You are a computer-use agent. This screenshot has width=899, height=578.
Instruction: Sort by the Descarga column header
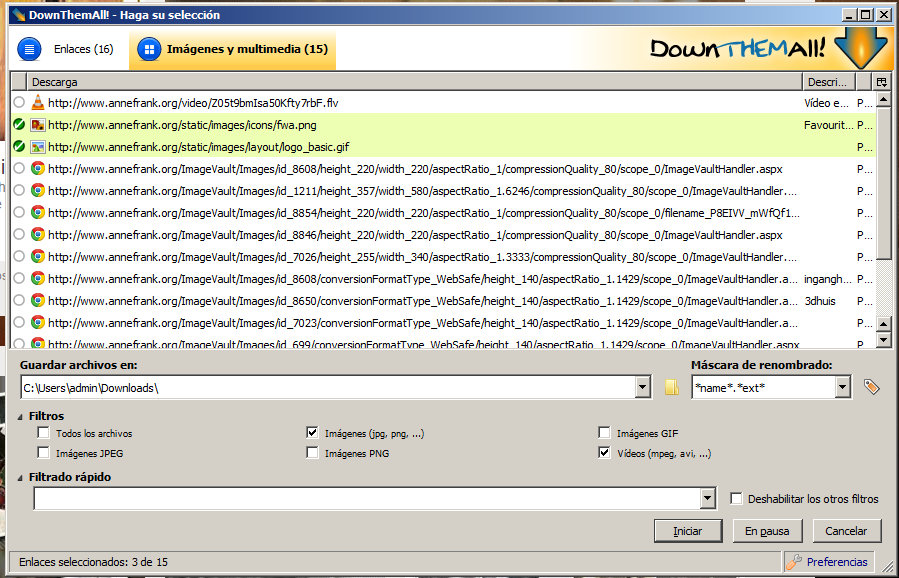[414, 82]
